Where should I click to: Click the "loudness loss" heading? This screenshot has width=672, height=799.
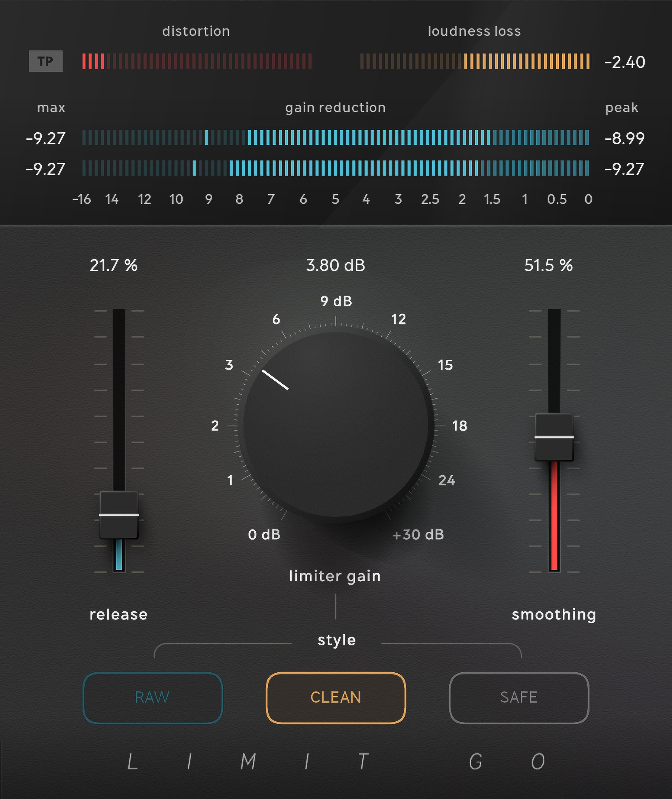474,31
